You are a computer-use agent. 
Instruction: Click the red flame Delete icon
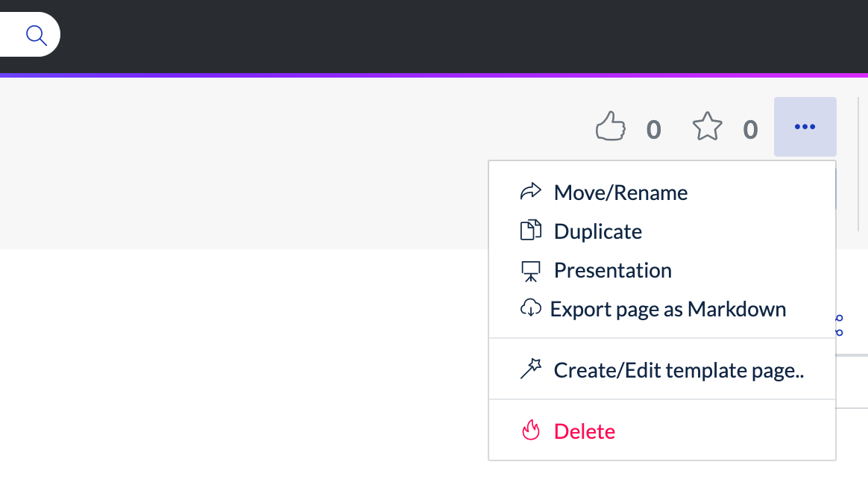[530, 431]
